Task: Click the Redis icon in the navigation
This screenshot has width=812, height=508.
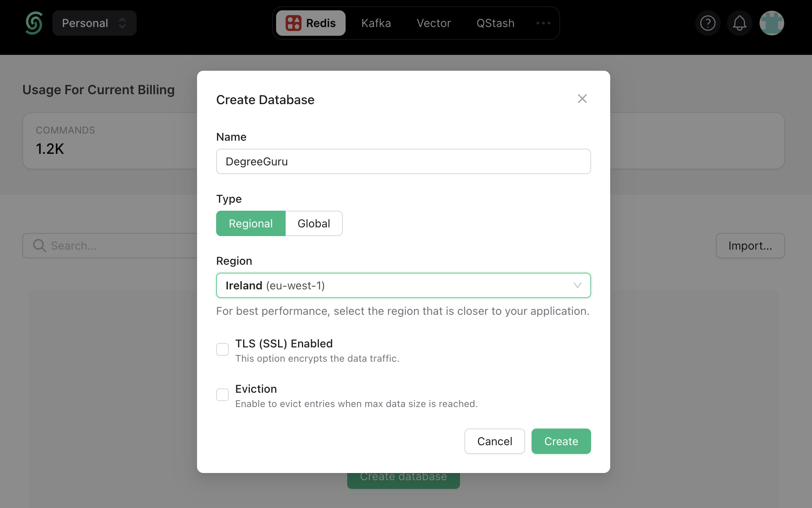Action: click(293, 23)
